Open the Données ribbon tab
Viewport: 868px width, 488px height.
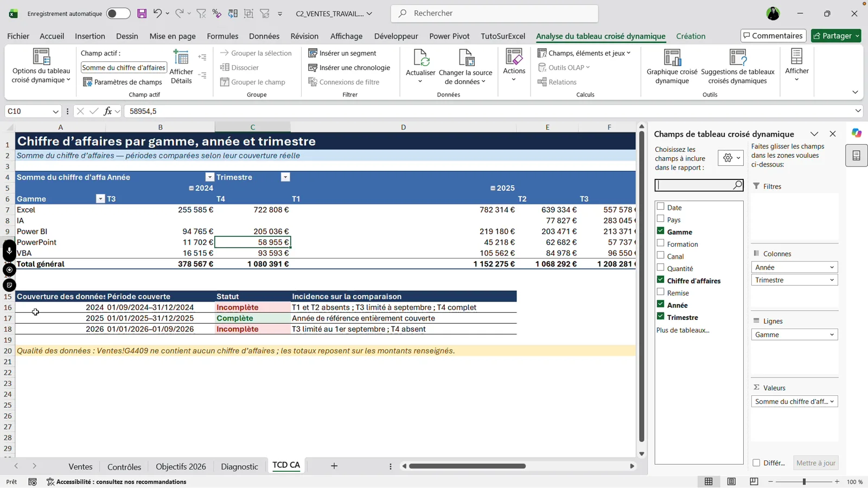point(264,36)
